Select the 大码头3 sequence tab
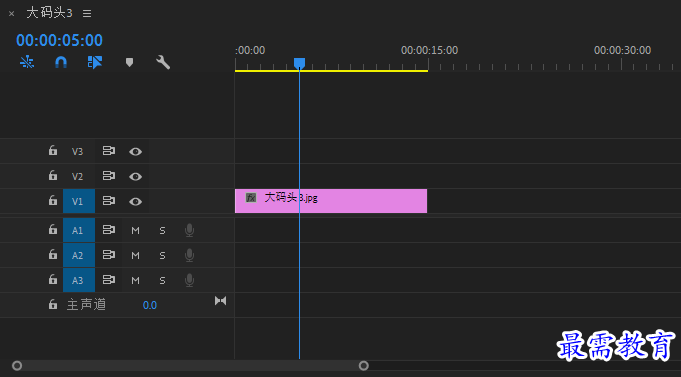Image resolution: width=681 pixels, height=377 pixels. (49, 13)
